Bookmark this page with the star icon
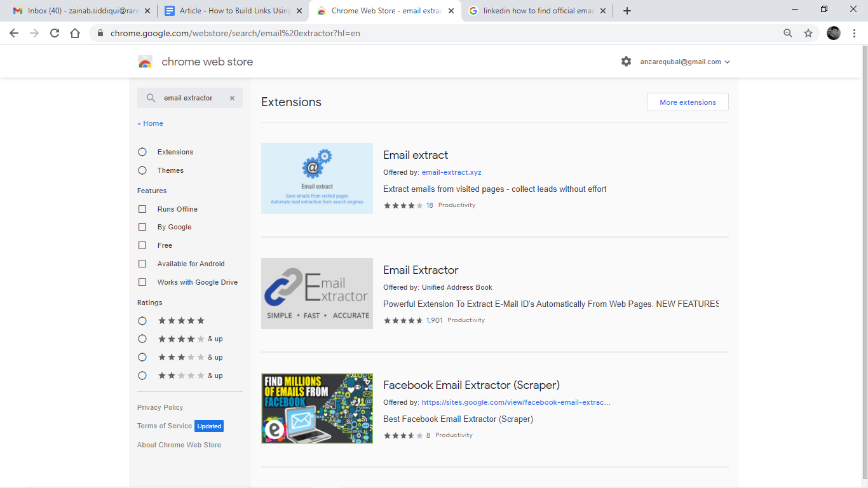Image resolution: width=868 pixels, height=488 pixels. (x=808, y=33)
